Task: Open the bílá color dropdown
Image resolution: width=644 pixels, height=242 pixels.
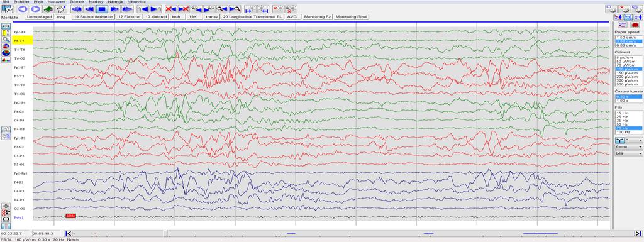Action: pyautogui.click(x=629, y=153)
